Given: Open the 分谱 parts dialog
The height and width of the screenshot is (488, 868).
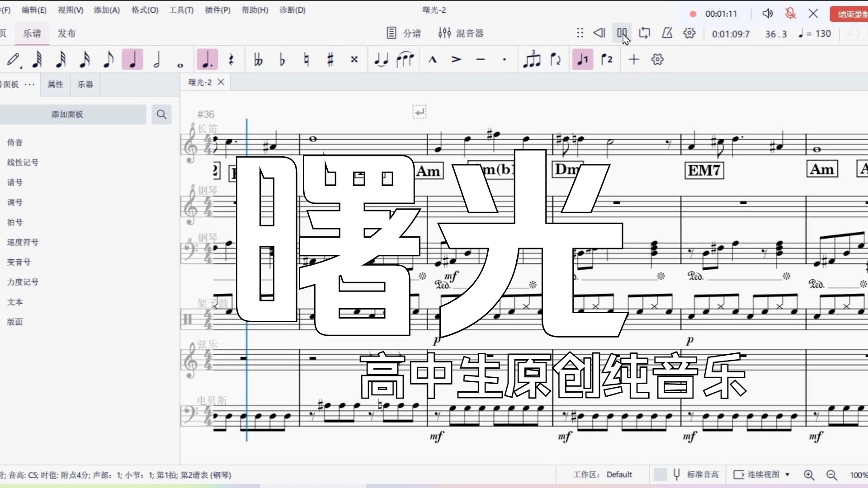Looking at the screenshot, I should [404, 33].
